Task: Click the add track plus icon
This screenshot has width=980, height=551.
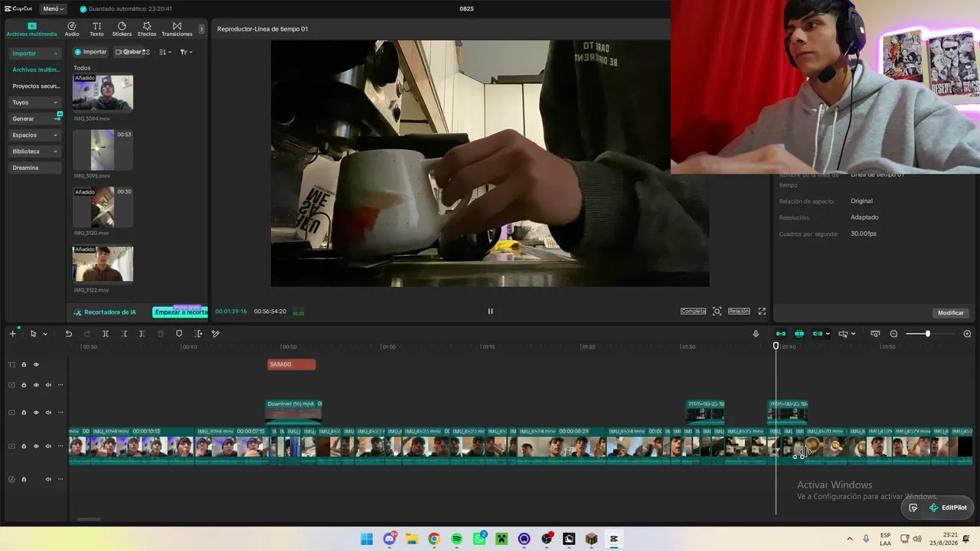Action: point(12,334)
